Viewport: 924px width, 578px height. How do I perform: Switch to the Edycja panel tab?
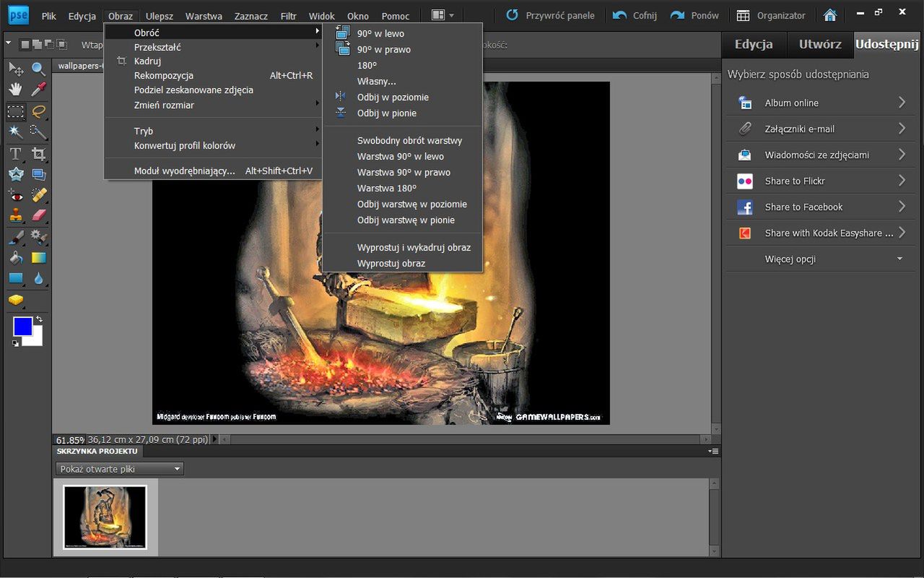point(754,44)
